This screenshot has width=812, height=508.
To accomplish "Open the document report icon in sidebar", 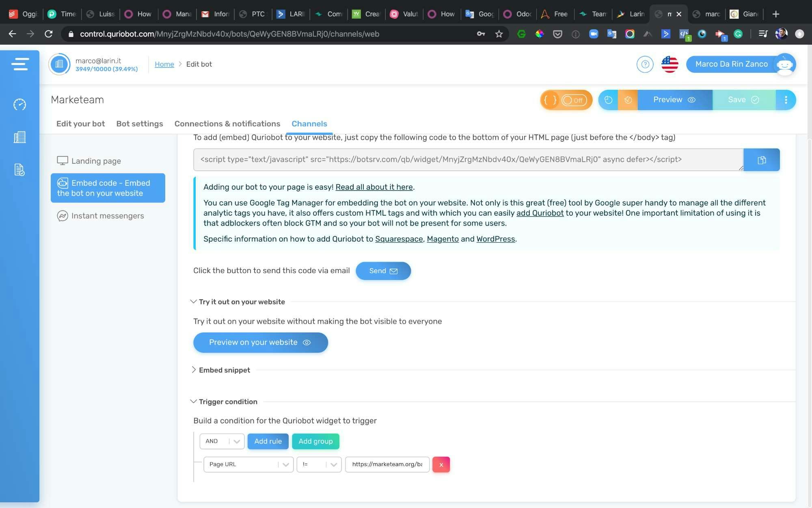I will click(19, 169).
